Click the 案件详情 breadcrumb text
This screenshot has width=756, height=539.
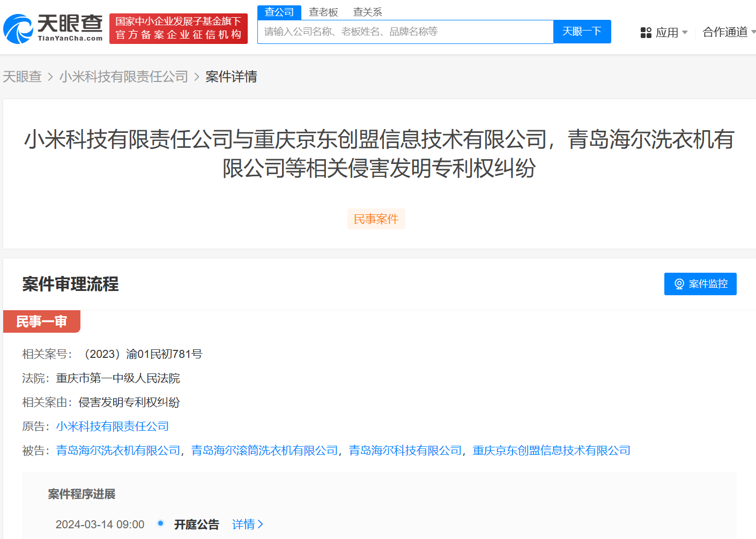[232, 77]
